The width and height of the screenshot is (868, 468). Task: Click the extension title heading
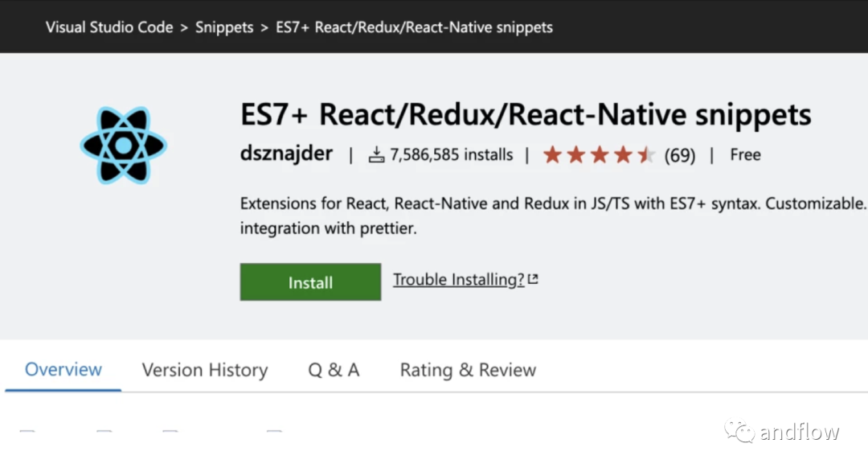pyautogui.click(x=526, y=115)
